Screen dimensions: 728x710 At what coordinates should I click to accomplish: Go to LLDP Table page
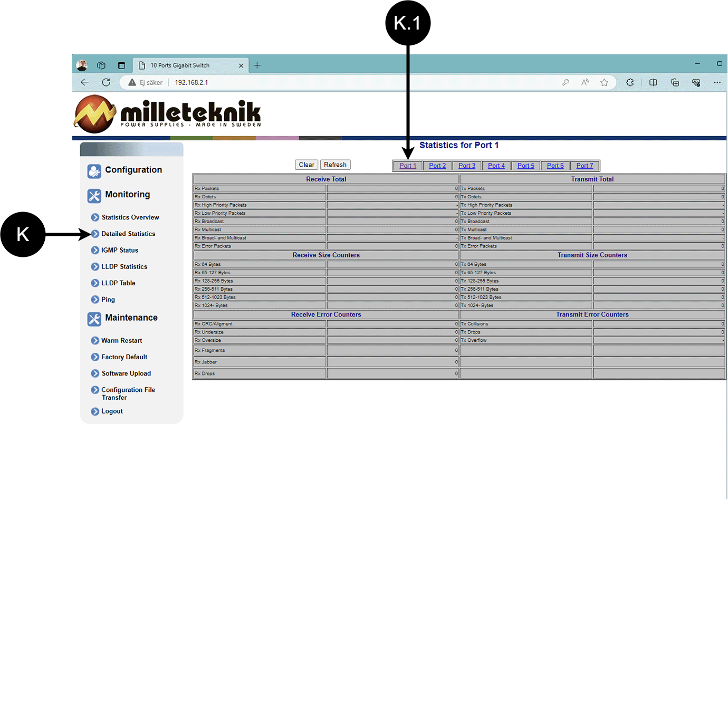118,283
